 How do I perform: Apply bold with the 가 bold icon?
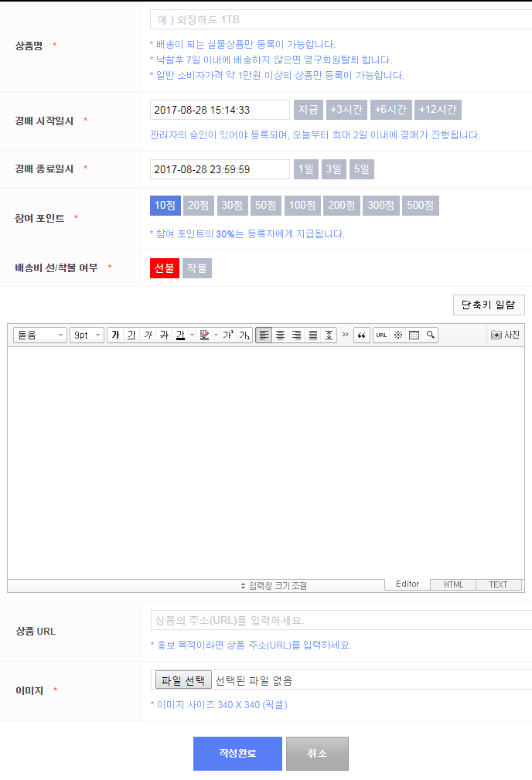[x=115, y=336]
